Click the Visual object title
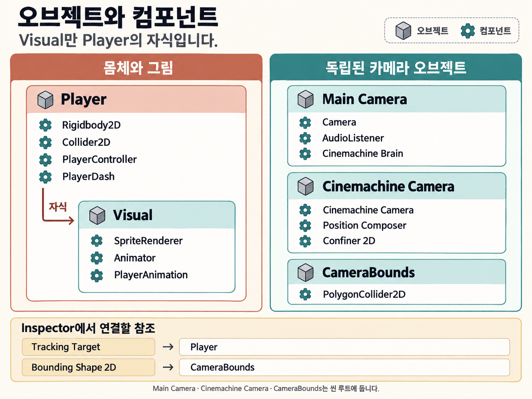The width and height of the screenshot is (532, 399). click(133, 215)
